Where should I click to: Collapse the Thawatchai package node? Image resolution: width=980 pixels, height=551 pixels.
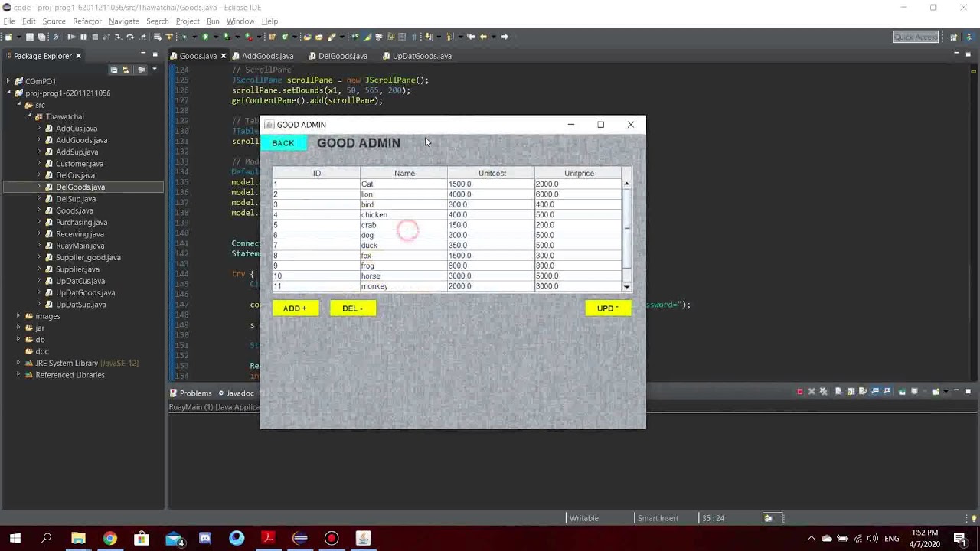pyautogui.click(x=29, y=117)
